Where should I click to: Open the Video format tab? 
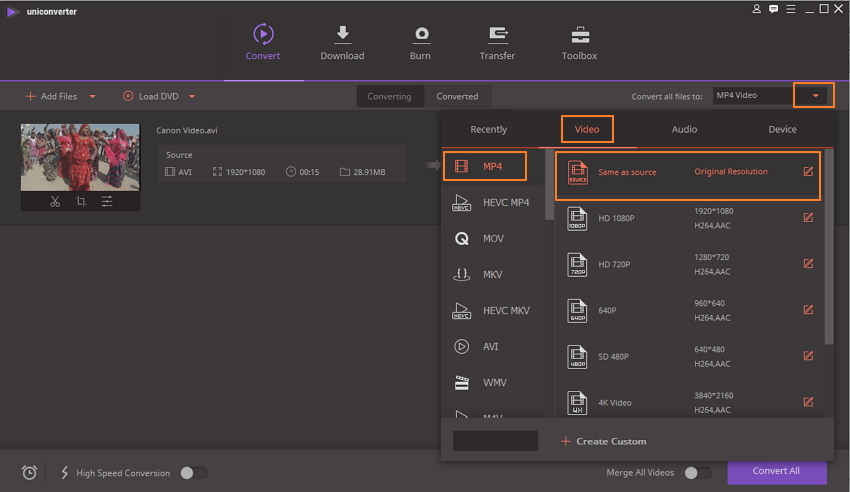tap(587, 130)
